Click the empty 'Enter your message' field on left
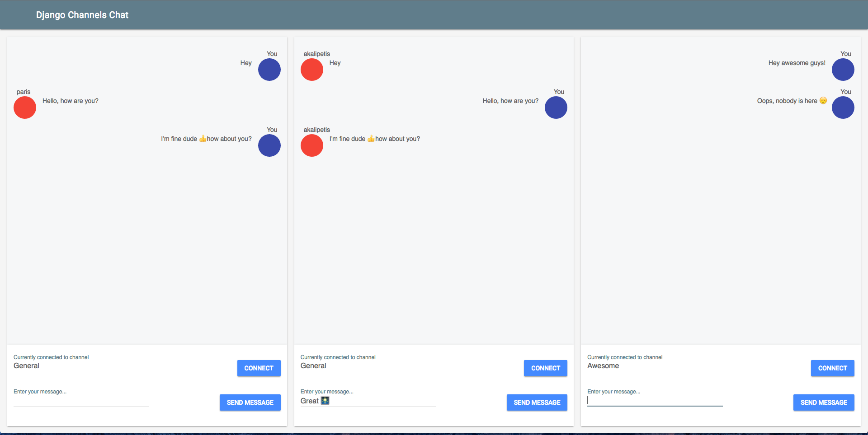 coord(80,401)
